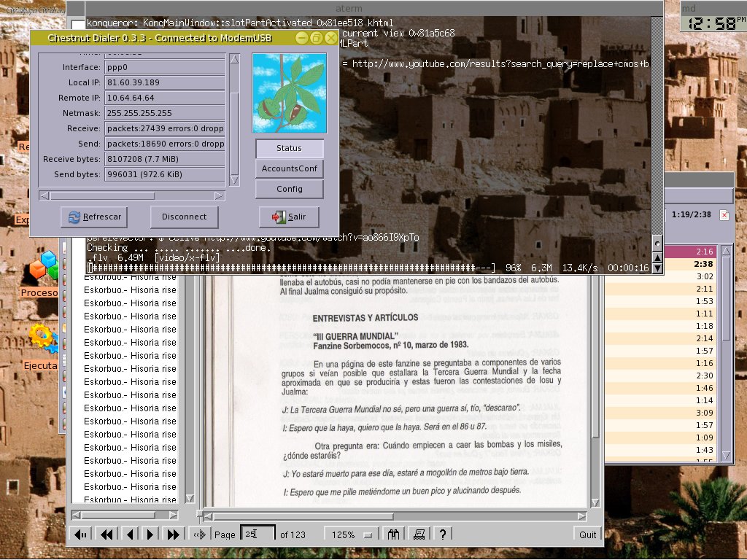
Task: Select the playlist track lasting 2:30
Action: click(661, 376)
